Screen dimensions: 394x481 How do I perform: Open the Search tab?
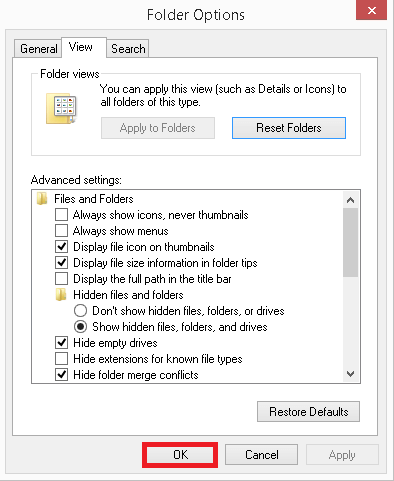point(128,49)
